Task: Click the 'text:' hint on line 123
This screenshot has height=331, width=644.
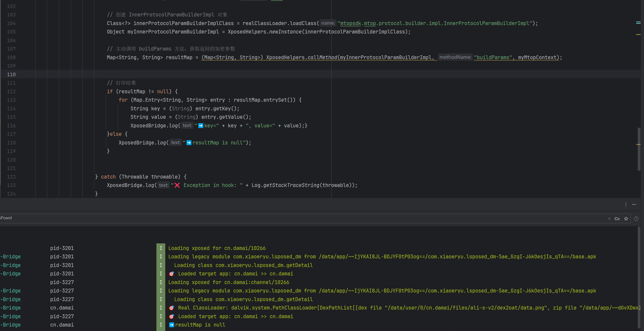Action: (x=164, y=185)
